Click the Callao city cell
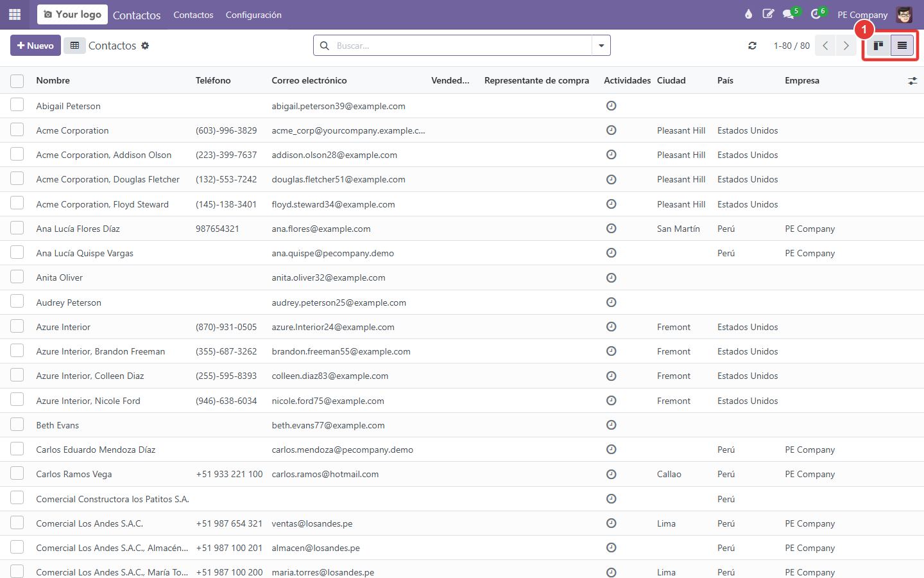Viewport: 924px width, 578px height. (669, 475)
